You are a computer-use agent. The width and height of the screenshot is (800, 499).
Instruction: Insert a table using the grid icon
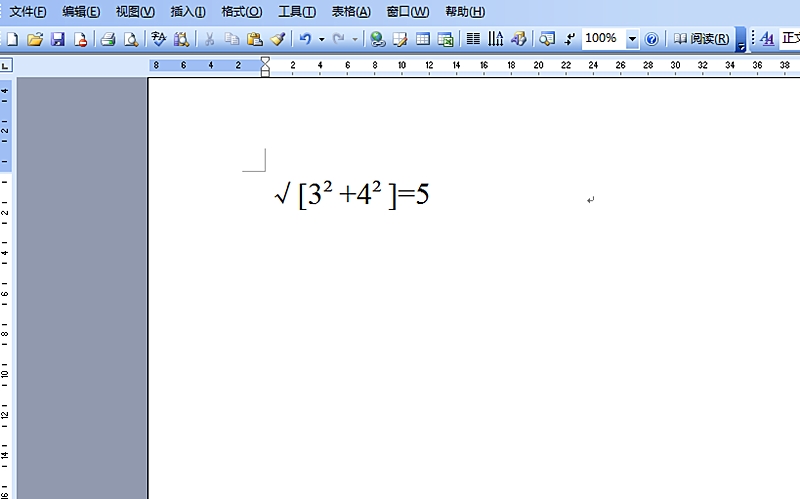[422, 39]
